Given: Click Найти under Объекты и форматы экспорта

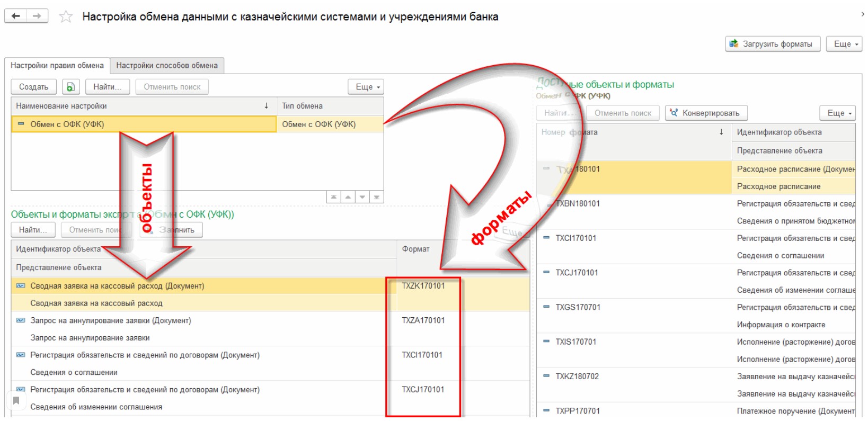Looking at the screenshot, I should coord(33,230).
